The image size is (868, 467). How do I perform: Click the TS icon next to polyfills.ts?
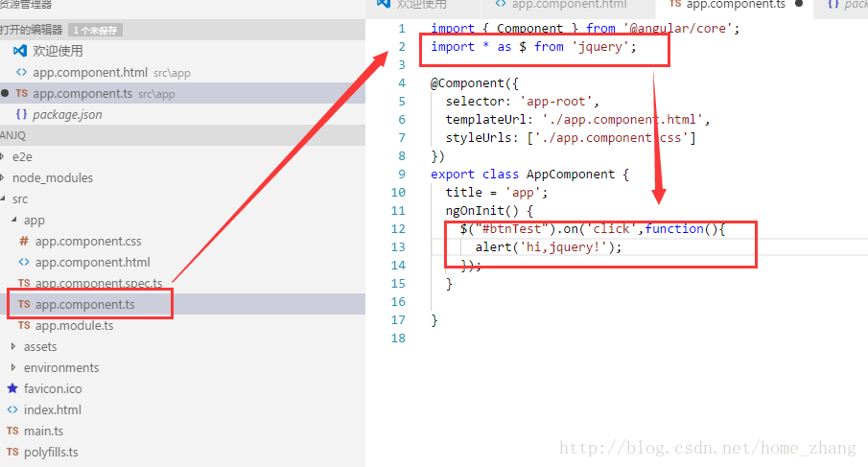pos(12,452)
